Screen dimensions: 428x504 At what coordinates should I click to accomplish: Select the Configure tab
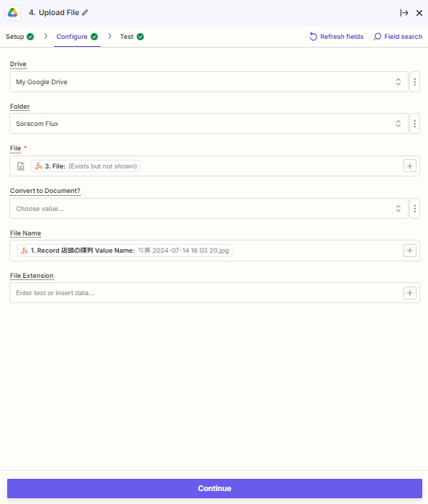pos(77,37)
